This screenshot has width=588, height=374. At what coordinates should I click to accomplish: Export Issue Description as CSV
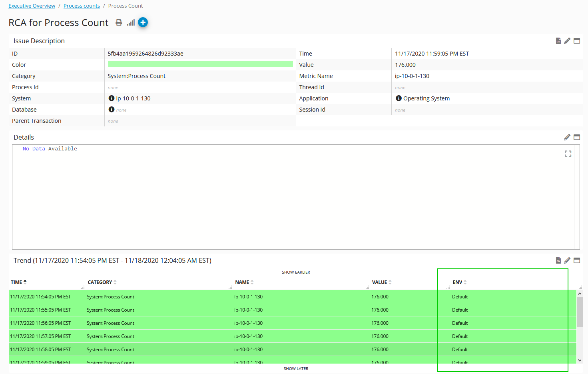pyautogui.click(x=558, y=41)
